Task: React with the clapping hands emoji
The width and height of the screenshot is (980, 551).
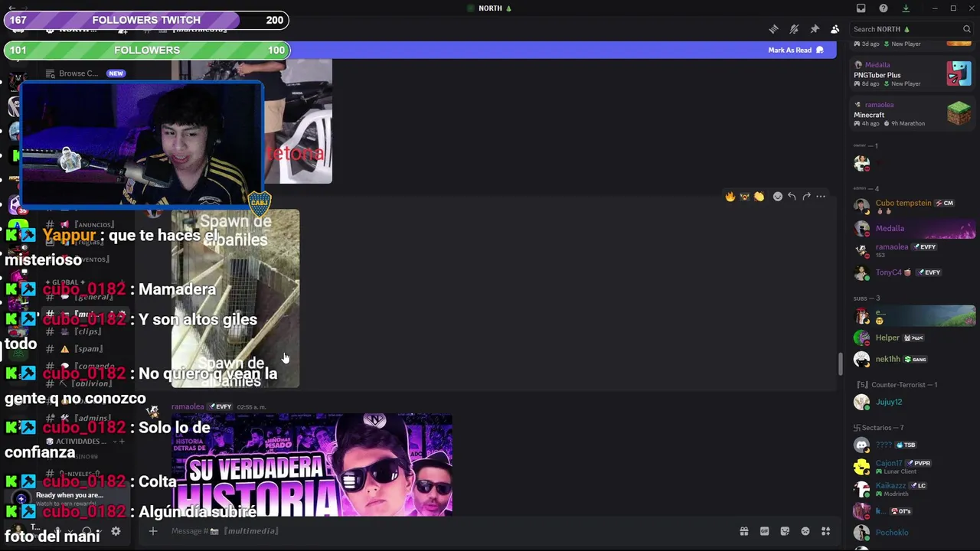Action: click(759, 197)
